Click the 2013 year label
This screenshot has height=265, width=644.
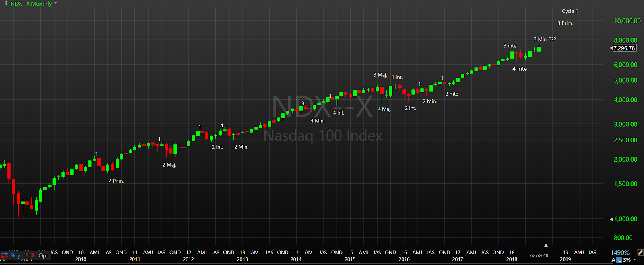coord(242,259)
